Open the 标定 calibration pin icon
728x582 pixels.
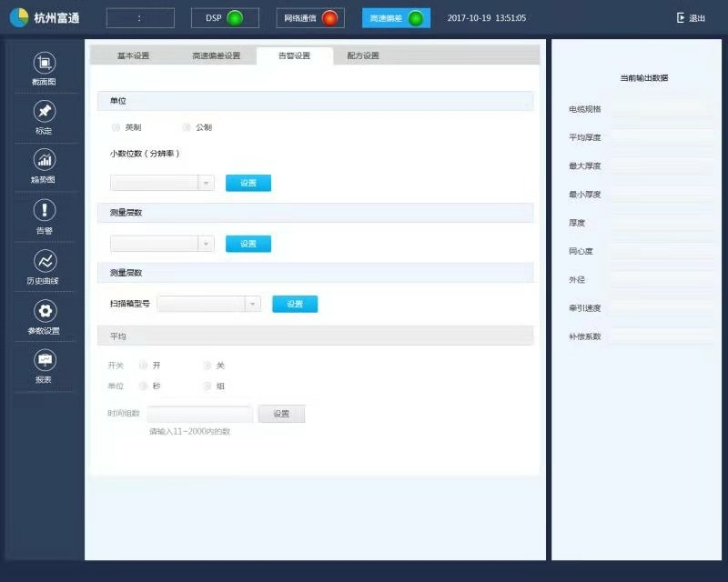tap(45, 111)
